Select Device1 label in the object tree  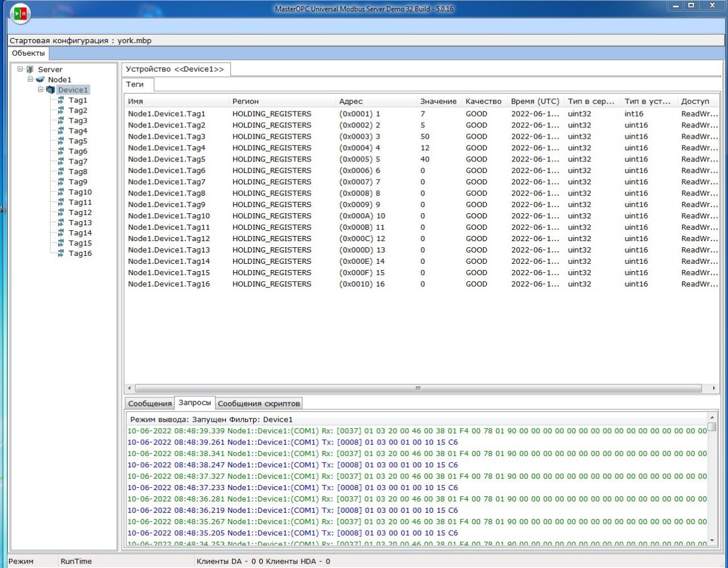pyautogui.click(x=73, y=90)
